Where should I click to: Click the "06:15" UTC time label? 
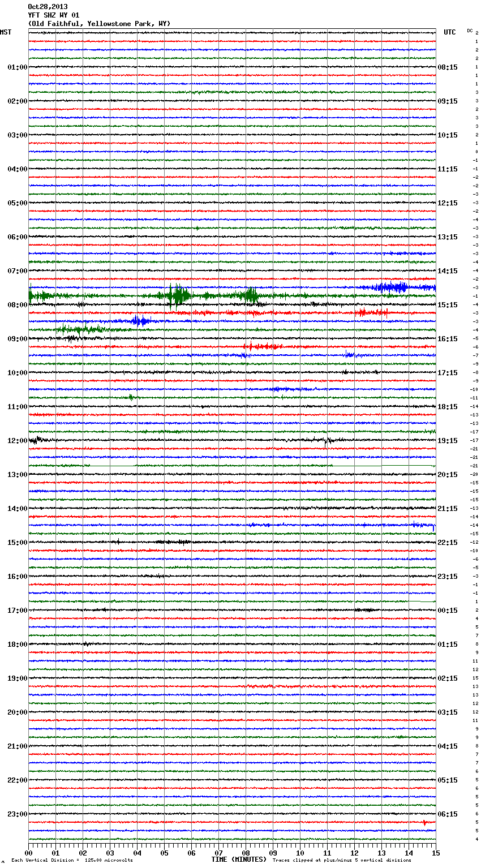tap(448, 814)
